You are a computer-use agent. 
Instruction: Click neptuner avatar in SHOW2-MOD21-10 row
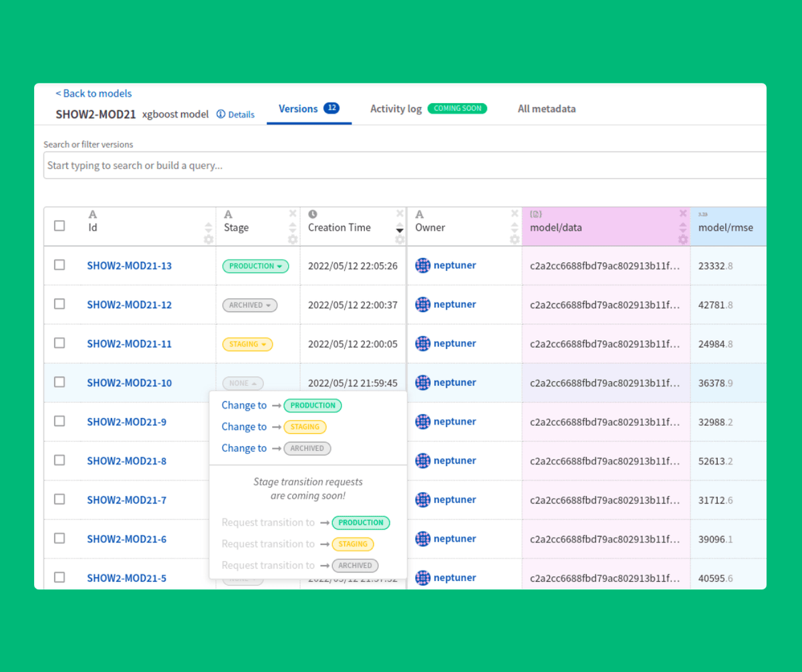423,382
